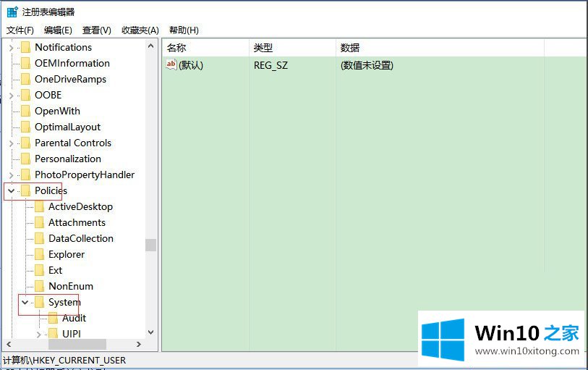Viewport: 588px width, 370px height.
Task: Select the System key label
Action: click(64, 302)
